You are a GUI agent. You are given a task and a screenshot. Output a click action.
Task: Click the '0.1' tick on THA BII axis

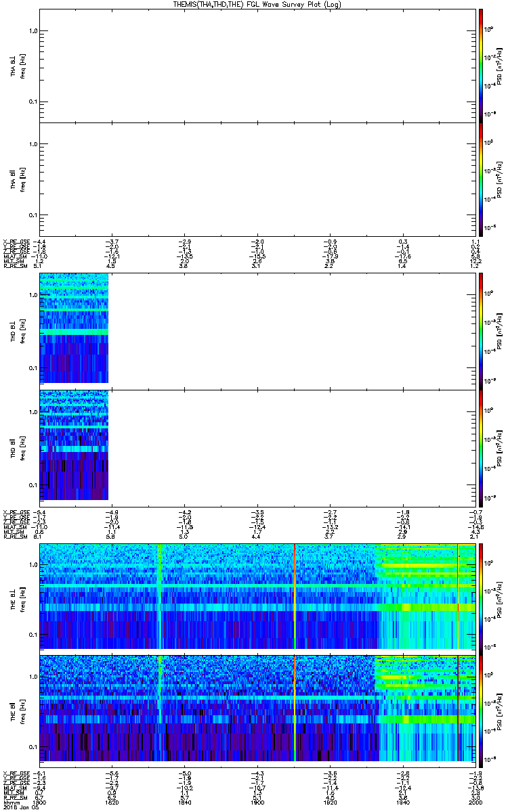tap(33, 215)
